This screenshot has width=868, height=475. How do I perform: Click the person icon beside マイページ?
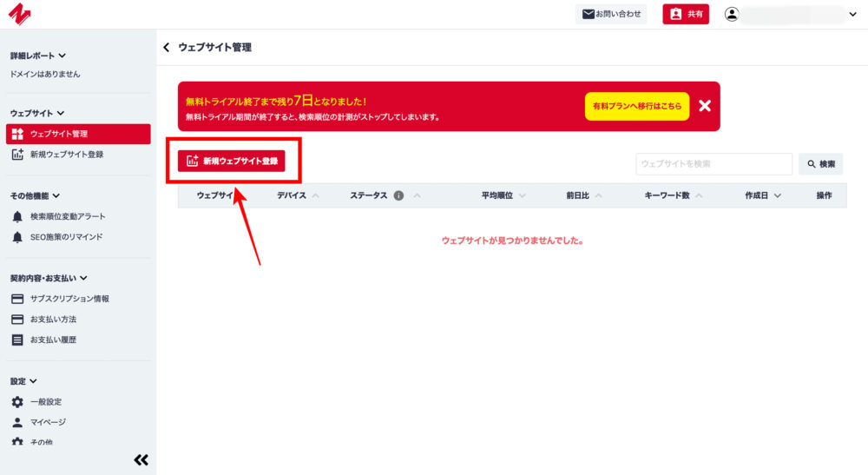point(17,422)
